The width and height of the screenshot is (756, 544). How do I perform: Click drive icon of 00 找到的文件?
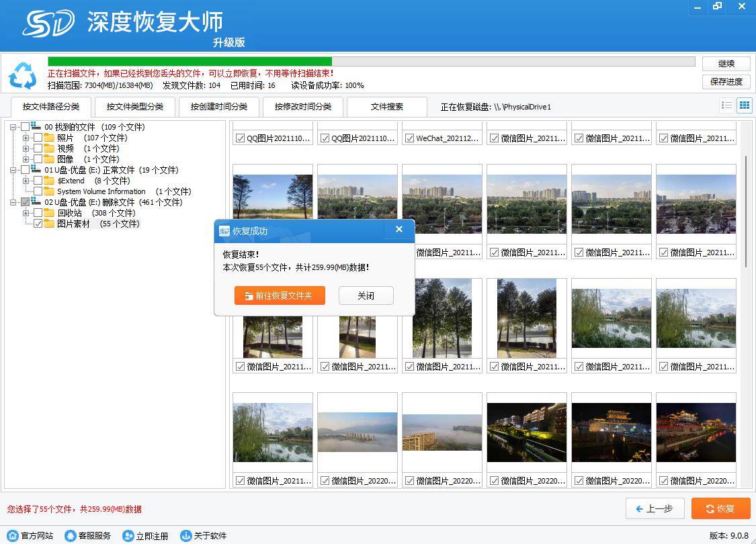pos(36,126)
